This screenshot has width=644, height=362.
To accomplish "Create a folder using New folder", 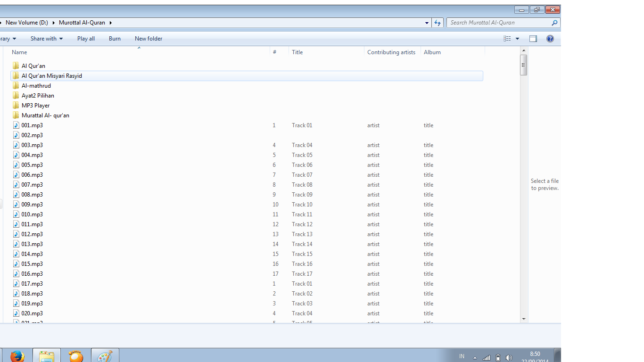I will tap(149, 39).
